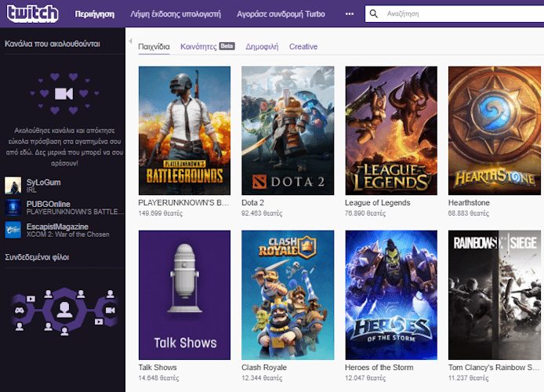The height and width of the screenshot is (392, 544).
Task: Open EscapistMagazine channel avatar
Action: point(13,230)
